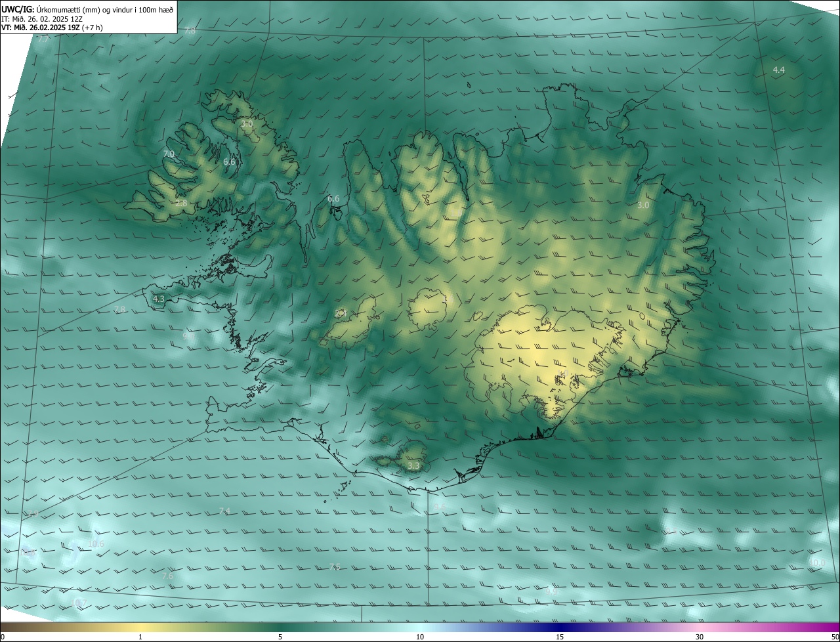Click the 7.0 value over the Westfjords
Image resolution: width=840 pixels, height=642 pixels.
point(169,154)
